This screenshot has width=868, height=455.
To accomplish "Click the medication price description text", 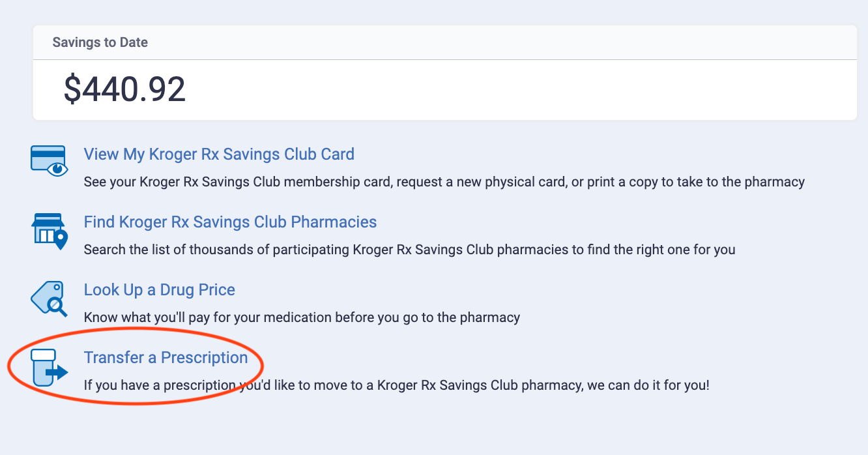I will [x=302, y=318].
